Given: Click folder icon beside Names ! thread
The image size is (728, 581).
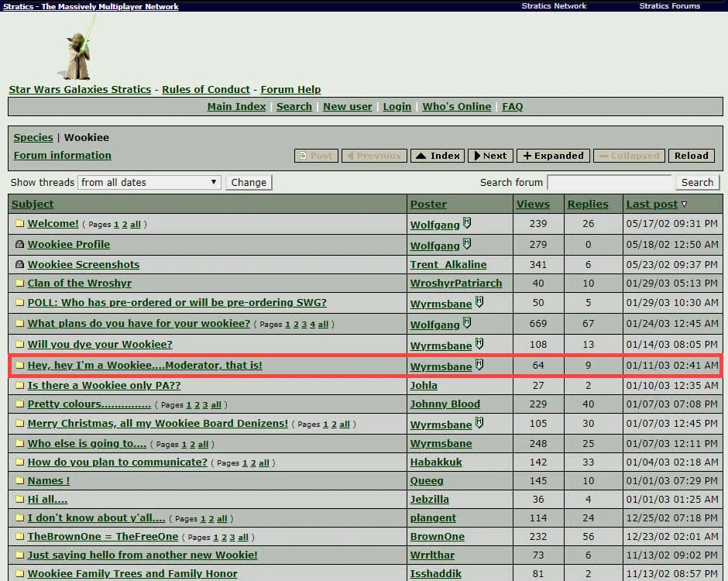Looking at the screenshot, I should tap(19, 480).
